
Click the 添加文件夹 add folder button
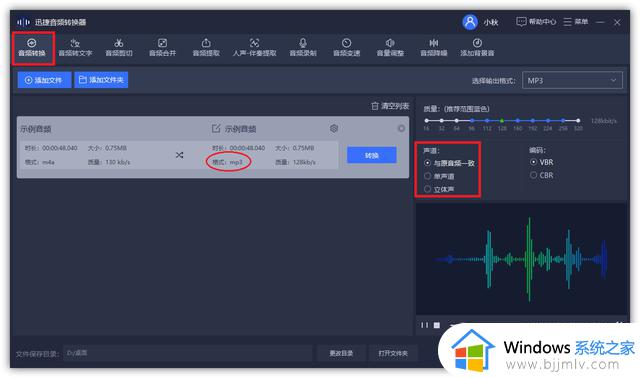pyautogui.click(x=101, y=80)
